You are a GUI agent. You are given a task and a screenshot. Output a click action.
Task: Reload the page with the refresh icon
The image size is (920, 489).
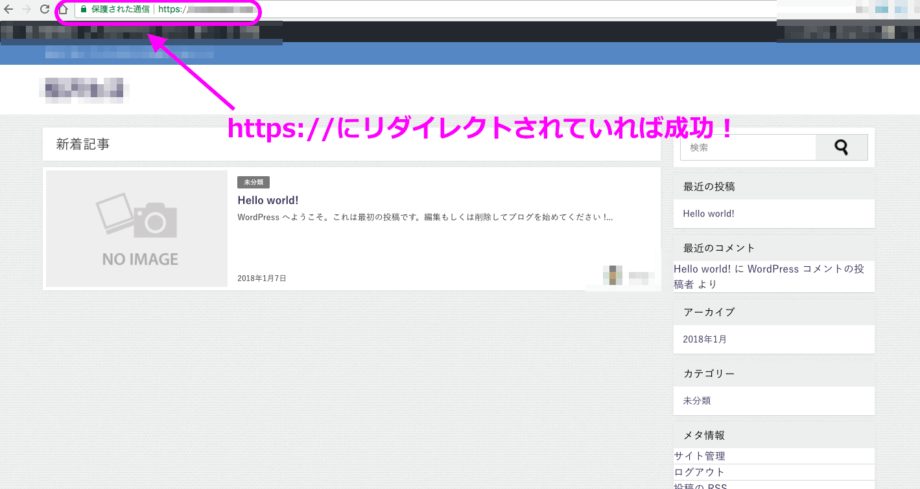coord(44,9)
